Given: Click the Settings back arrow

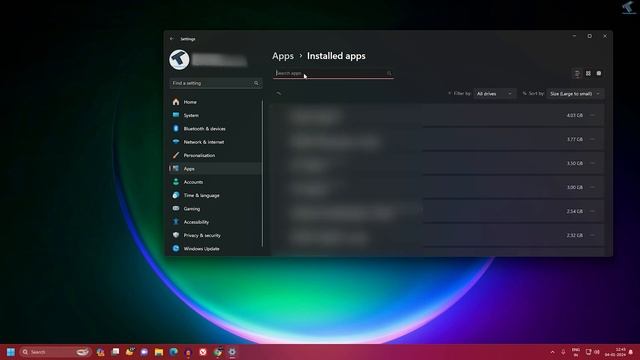Looking at the screenshot, I should [x=172, y=39].
